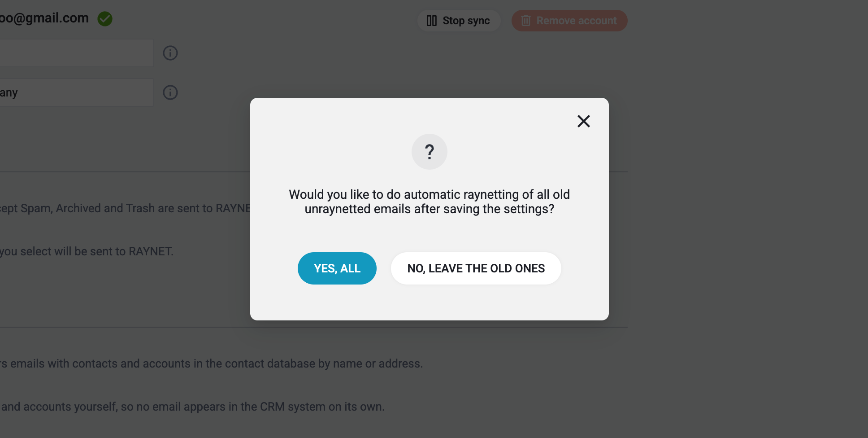
Task: Close the dialog with the X icon
Action: coord(583,121)
